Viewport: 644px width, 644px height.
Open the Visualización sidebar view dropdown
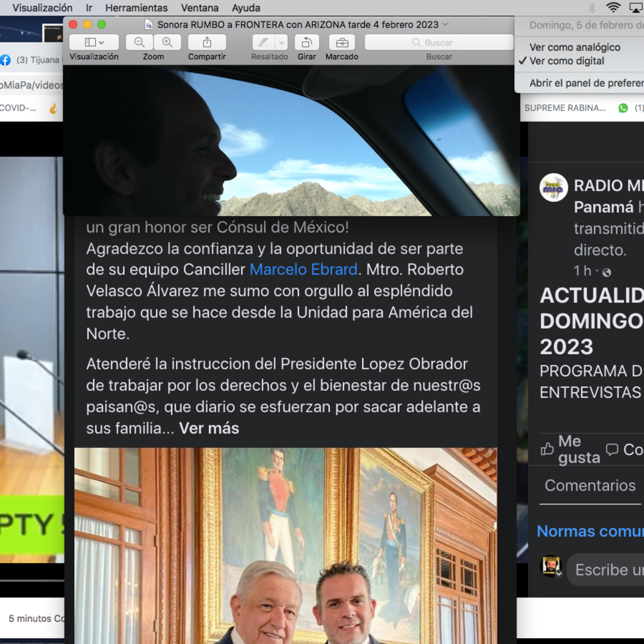pos(94,42)
